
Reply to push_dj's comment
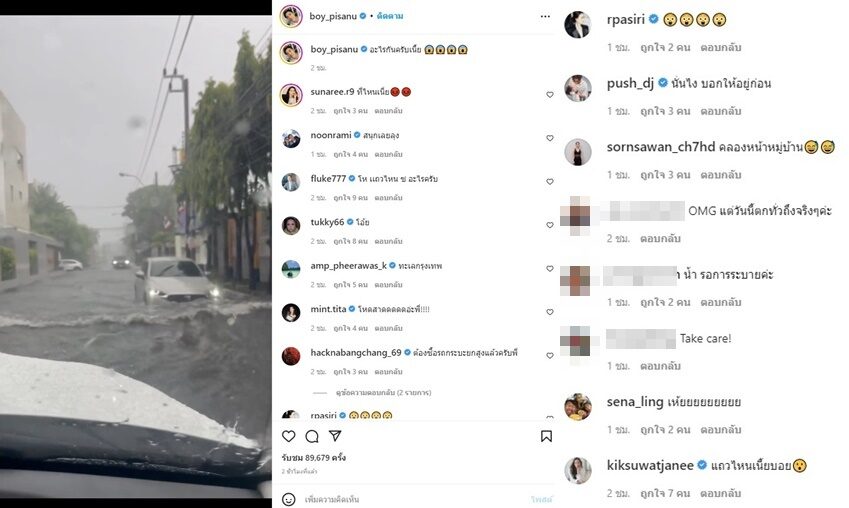[x=720, y=111]
